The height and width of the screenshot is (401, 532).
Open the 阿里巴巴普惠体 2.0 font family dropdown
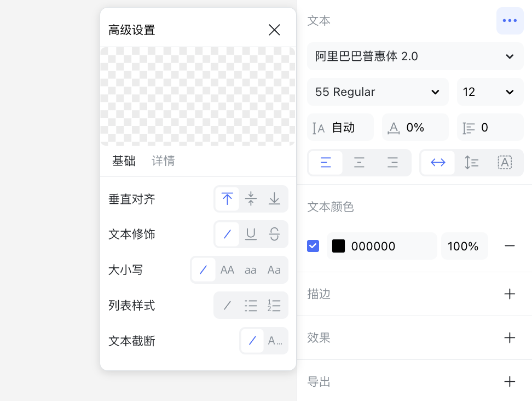click(x=415, y=56)
